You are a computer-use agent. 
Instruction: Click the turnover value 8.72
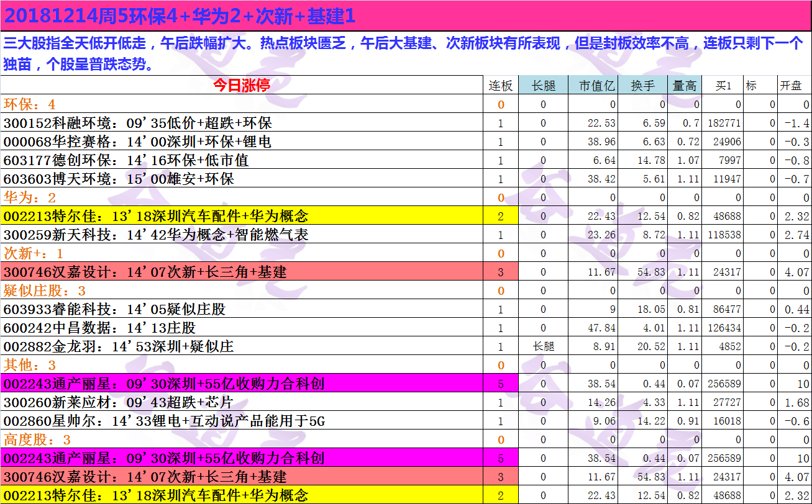pyautogui.click(x=654, y=235)
